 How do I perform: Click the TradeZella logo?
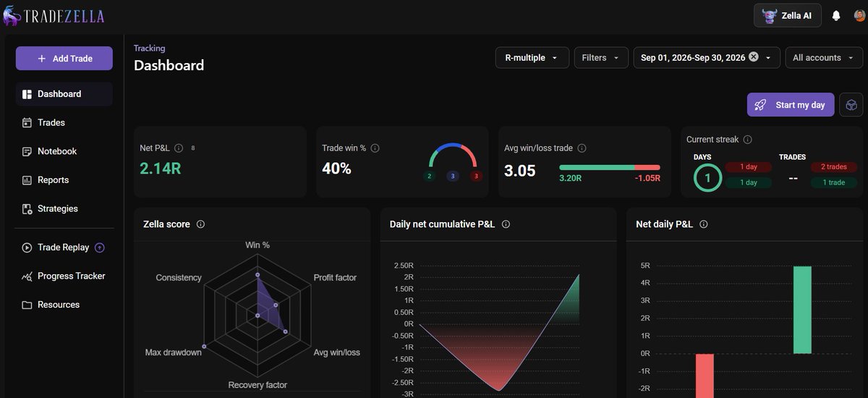click(x=54, y=16)
